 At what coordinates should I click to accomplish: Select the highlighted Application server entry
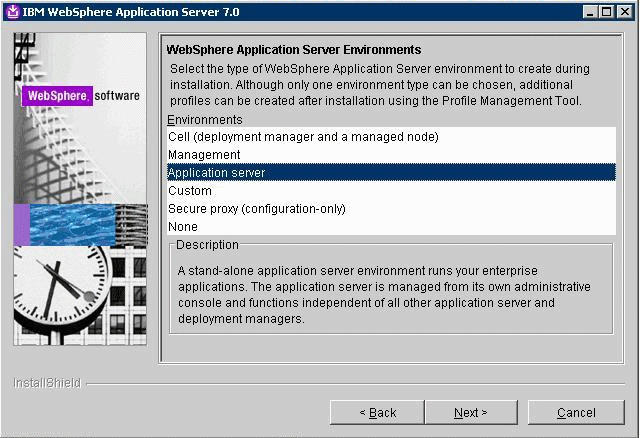coord(216,172)
